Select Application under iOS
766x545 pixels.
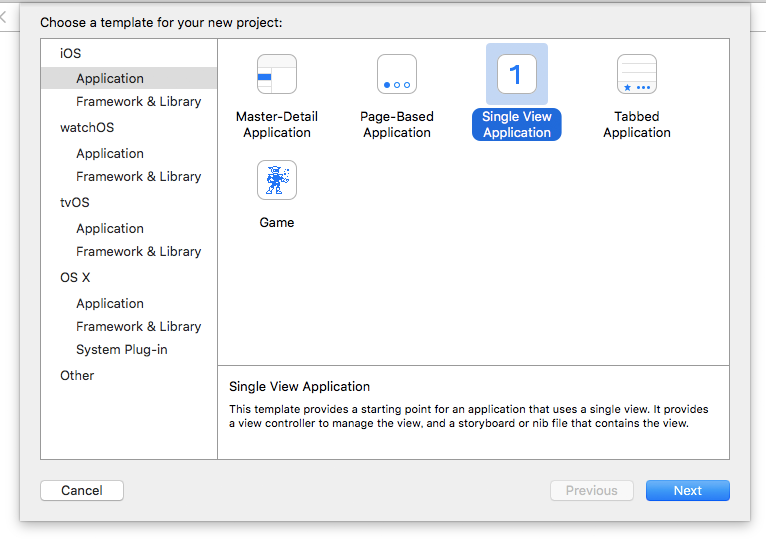tap(129, 78)
